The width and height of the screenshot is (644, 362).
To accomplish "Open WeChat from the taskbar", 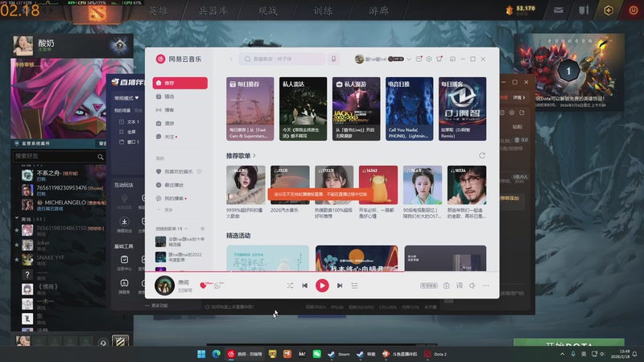I will [316, 354].
